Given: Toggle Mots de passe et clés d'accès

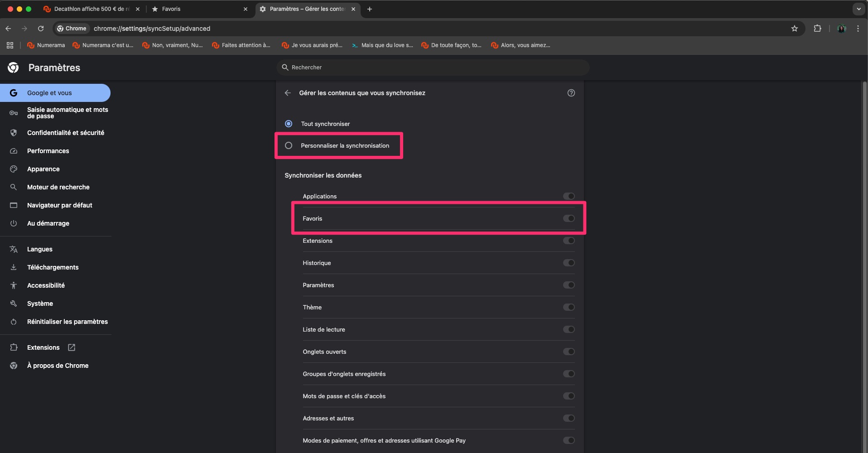Looking at the screenshot, I should click(569, 396).
